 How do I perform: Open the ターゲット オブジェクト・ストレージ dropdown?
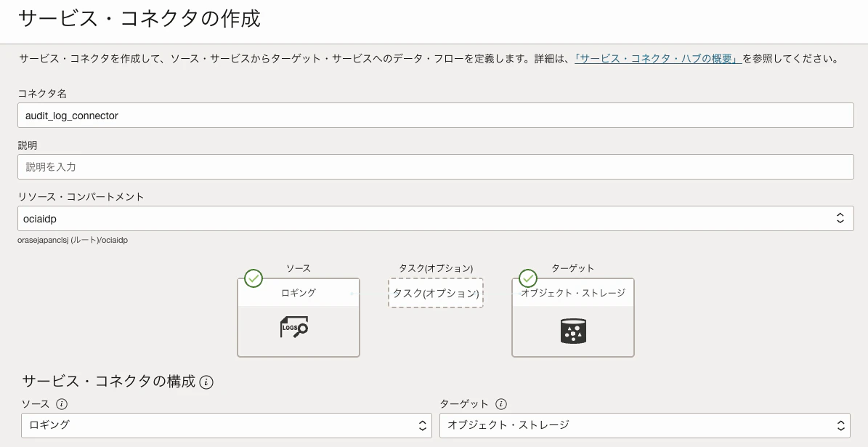(x=645, y=425)
